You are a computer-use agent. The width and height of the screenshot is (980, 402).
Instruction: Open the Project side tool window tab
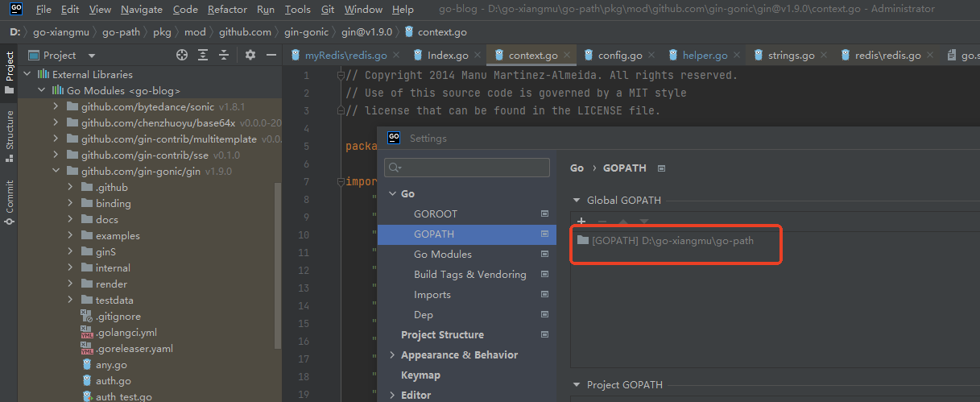(x=9, y=73)
